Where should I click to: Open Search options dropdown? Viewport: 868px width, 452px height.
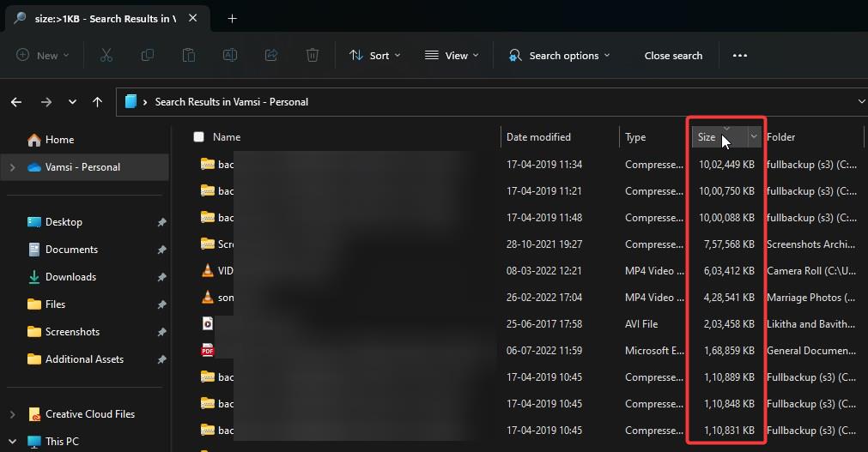point(559,56)
